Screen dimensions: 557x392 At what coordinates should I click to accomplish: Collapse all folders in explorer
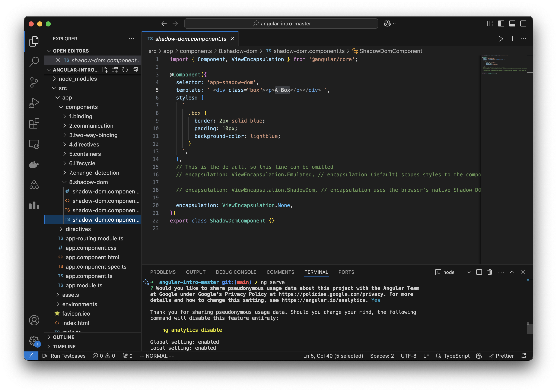(135, 70)
